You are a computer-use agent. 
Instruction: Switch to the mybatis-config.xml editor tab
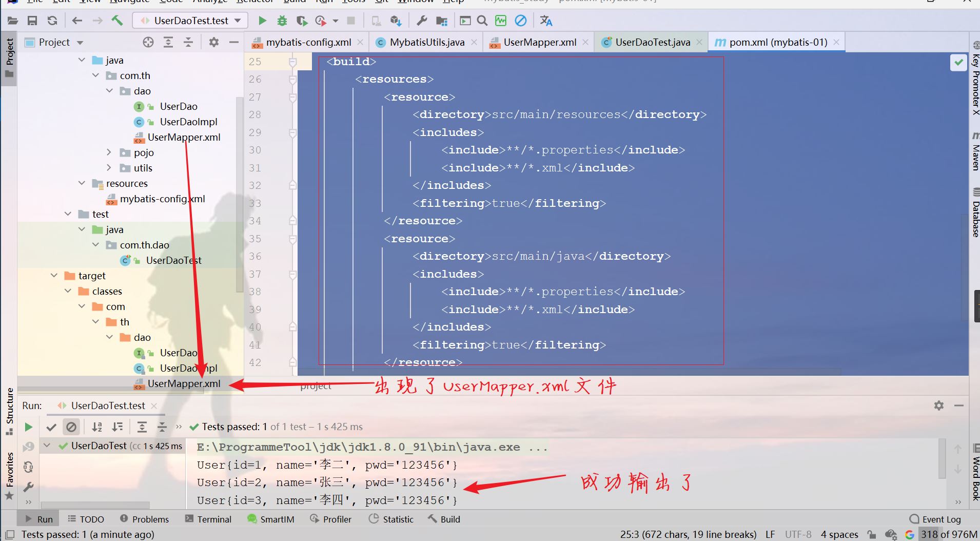308,42
